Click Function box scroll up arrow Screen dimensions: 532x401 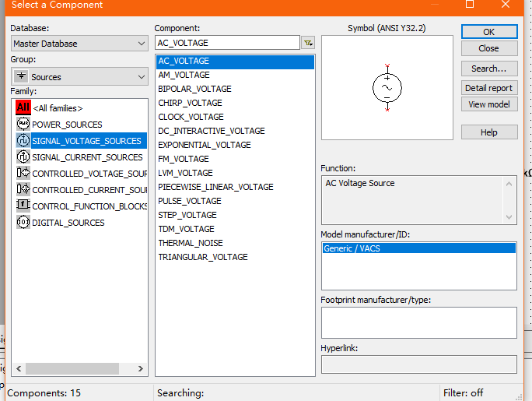[509, 184]
